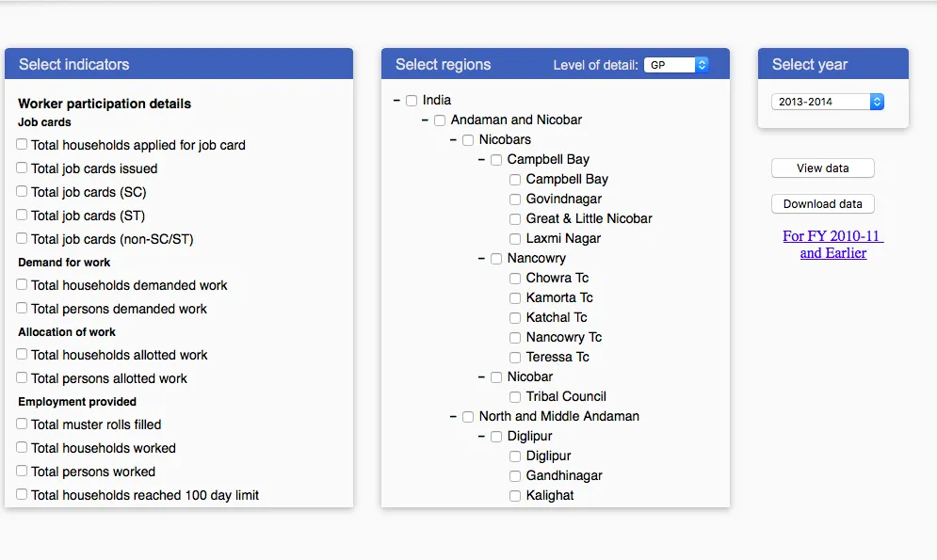Collapse the Diglipur block node
This screenshot has width=937, height=560.
click(482, 437)
